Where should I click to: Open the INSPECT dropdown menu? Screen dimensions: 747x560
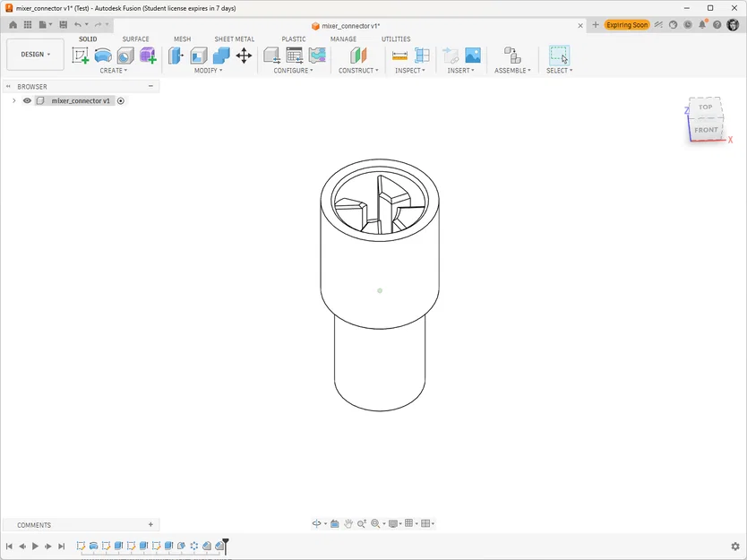(410, 71)
